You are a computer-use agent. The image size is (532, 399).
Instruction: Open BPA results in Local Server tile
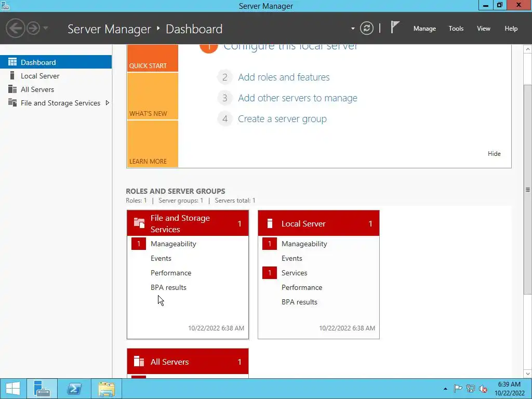(299, 302)
